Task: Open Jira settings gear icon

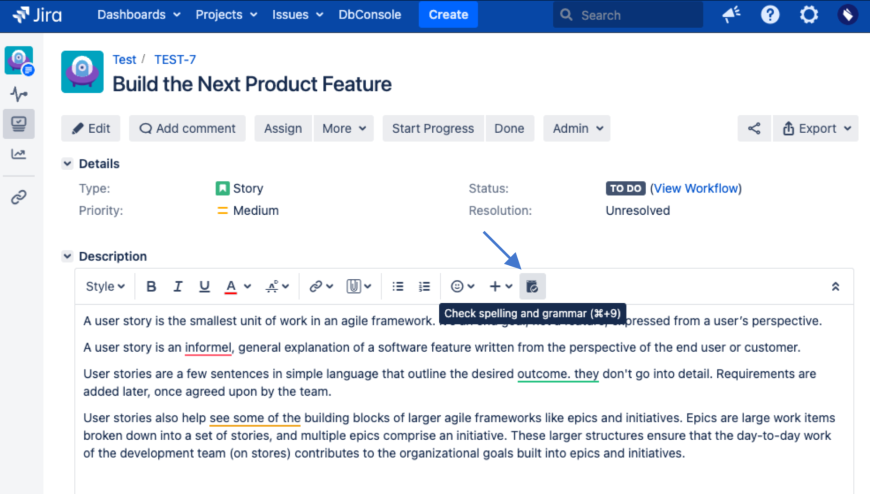Action: click(809, 15)
